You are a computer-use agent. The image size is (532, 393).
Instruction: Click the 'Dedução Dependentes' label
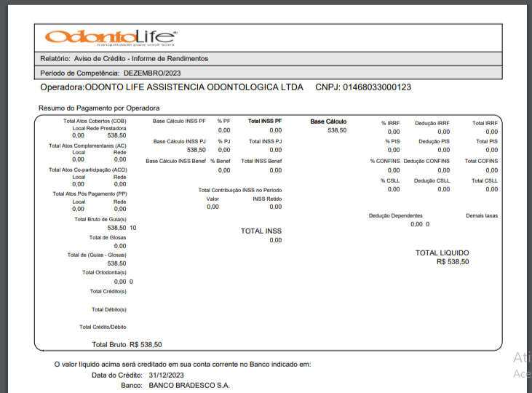[396, 216]
